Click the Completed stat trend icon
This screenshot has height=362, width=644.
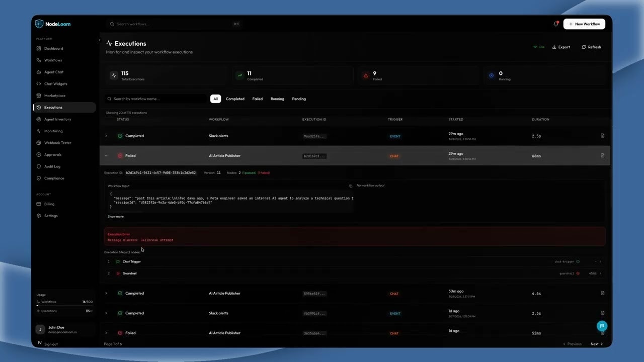[240, 75]
